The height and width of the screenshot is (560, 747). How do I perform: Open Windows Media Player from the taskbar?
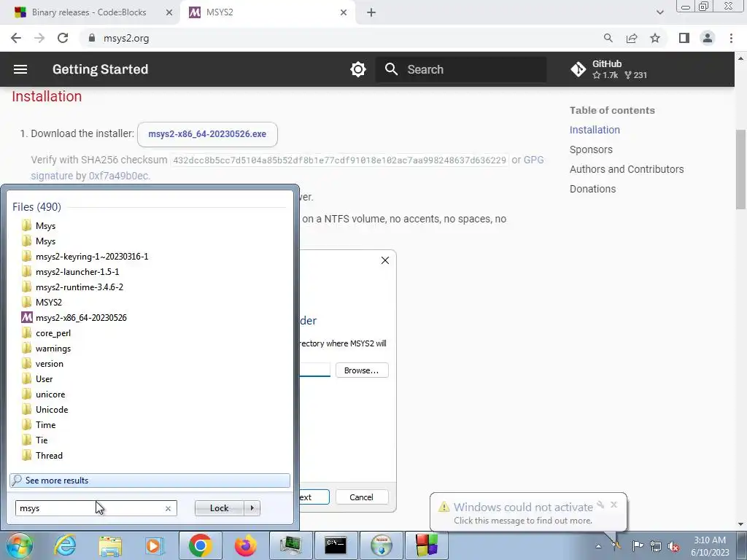pos(155,545)
